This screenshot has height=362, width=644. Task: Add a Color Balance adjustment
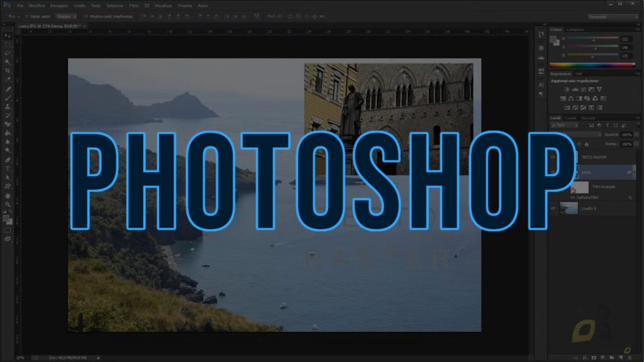571,99
